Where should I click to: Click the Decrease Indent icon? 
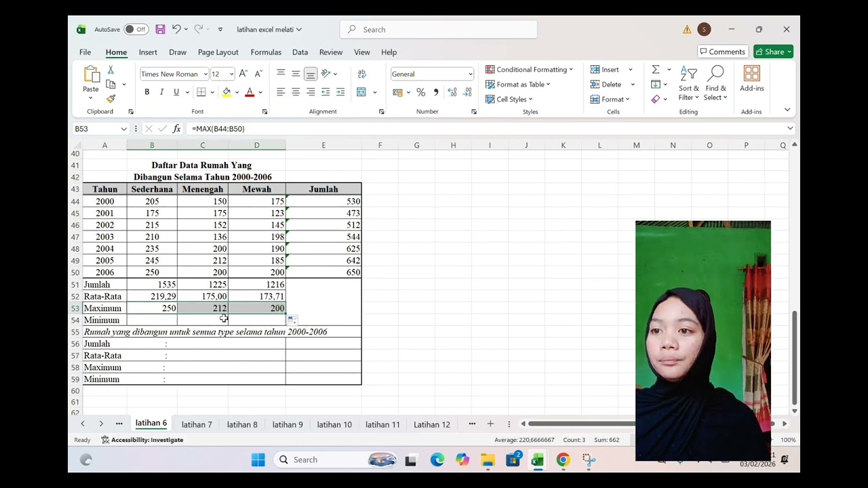[x=325, y=92]
